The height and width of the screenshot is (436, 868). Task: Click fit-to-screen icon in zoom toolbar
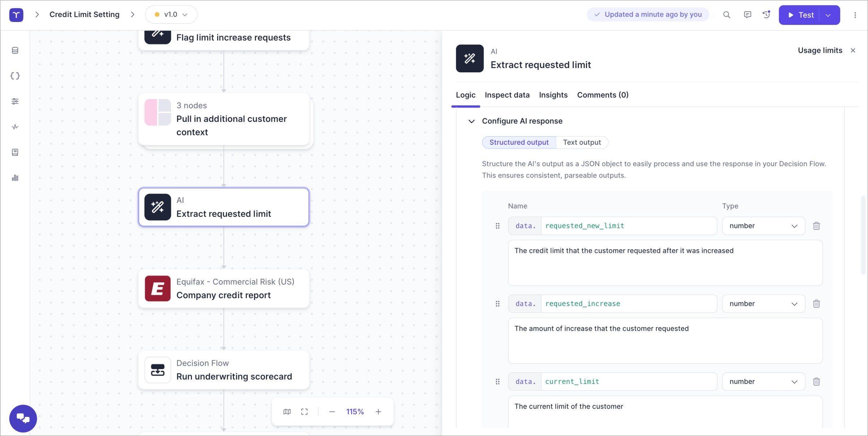pos(305,412)
